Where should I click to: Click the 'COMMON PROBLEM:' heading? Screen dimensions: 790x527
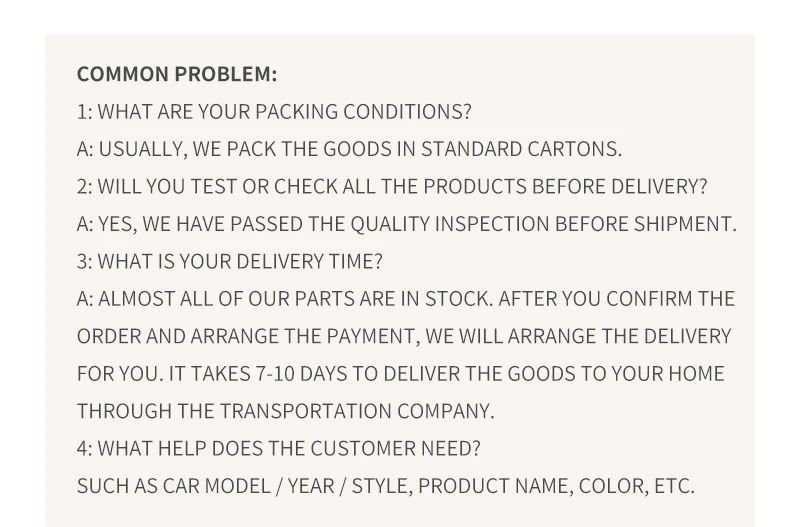[x=177, y=74]
